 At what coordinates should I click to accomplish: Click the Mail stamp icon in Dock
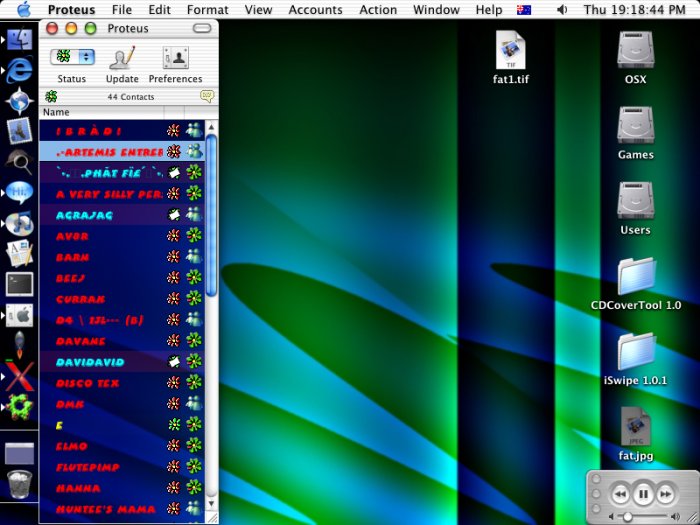[20, 130]
